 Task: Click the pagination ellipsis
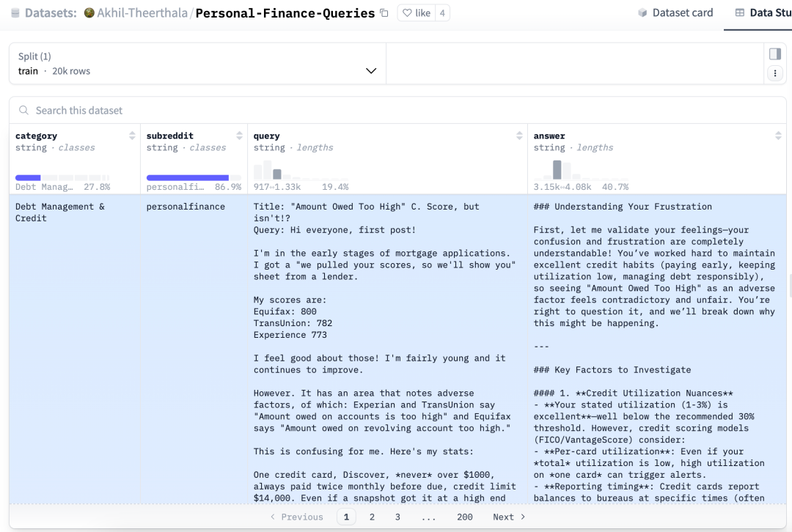(x=428, y=517)
